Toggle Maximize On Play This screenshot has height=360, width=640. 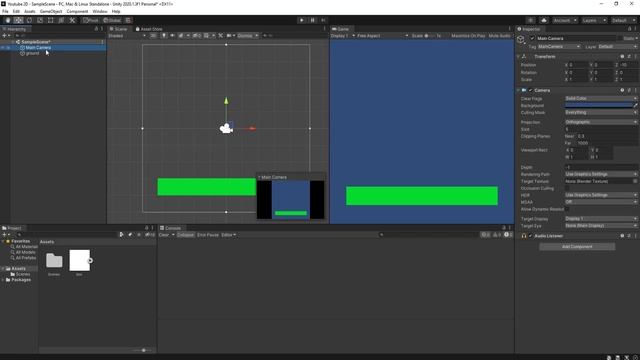point(468,36)
